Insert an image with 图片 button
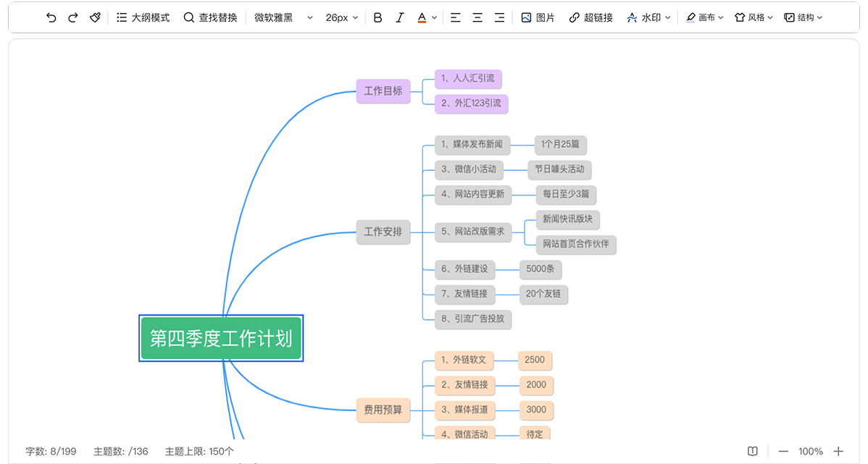868x464 pixels. [x=538, y=17]
